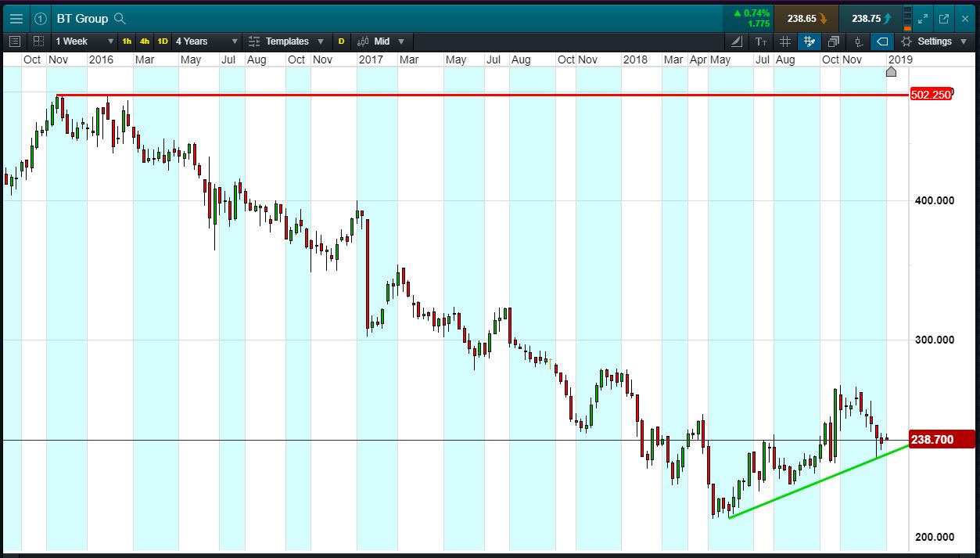Select the green ascending trendline
Viewport: 980px width, 558px height.
[819, 481]
